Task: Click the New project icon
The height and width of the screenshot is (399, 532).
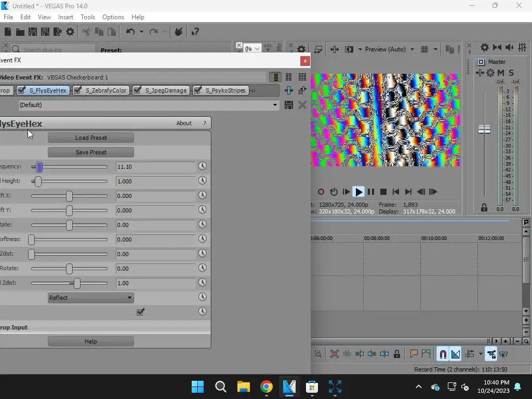Action: click(x=7, y=32)
